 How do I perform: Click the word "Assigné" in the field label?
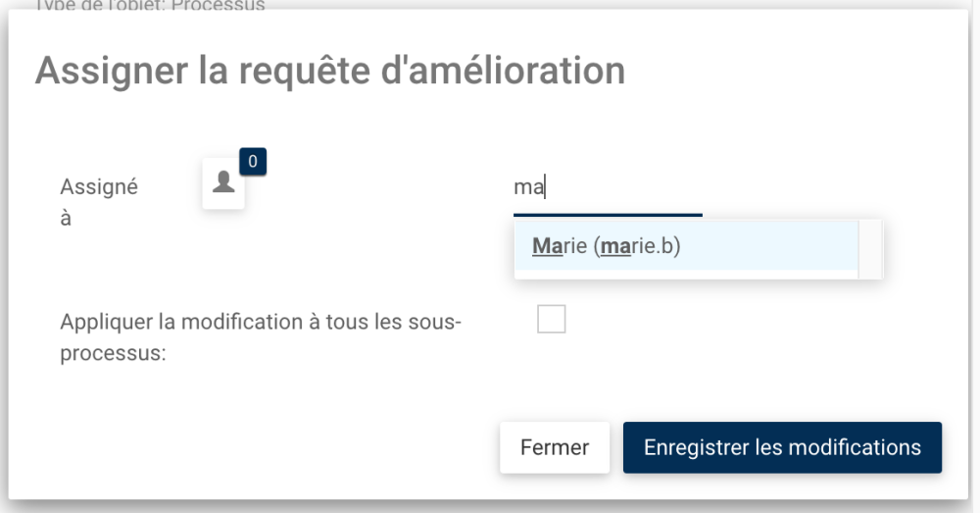[99, 187]
